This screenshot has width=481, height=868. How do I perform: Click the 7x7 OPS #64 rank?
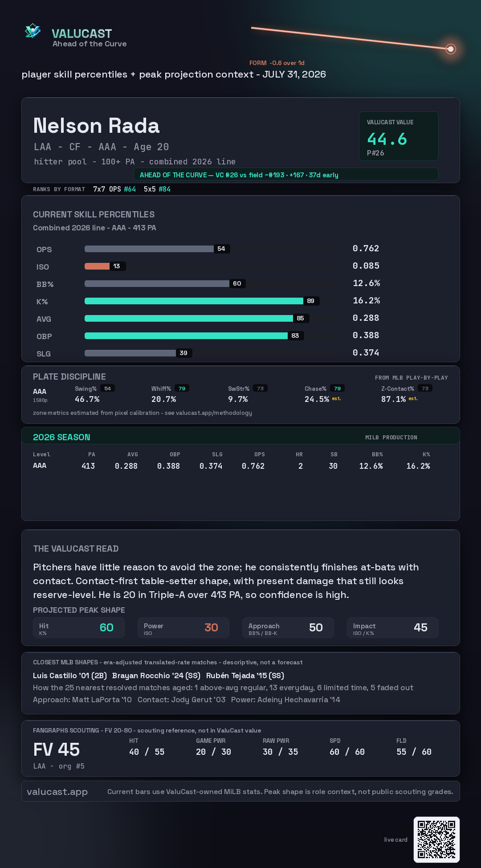tap(114, 189)
